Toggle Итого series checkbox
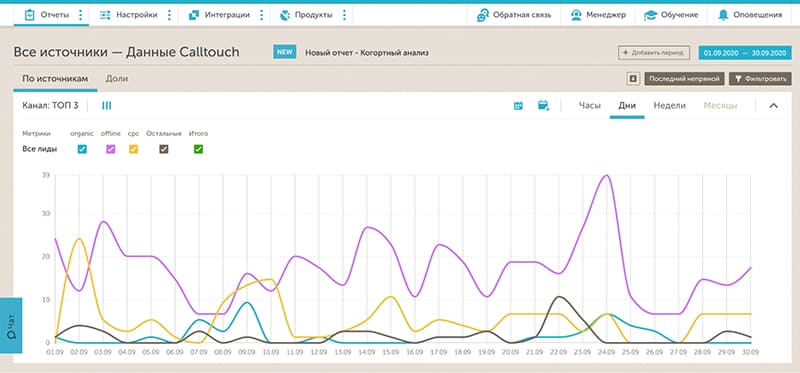 (x=198, y=149)
